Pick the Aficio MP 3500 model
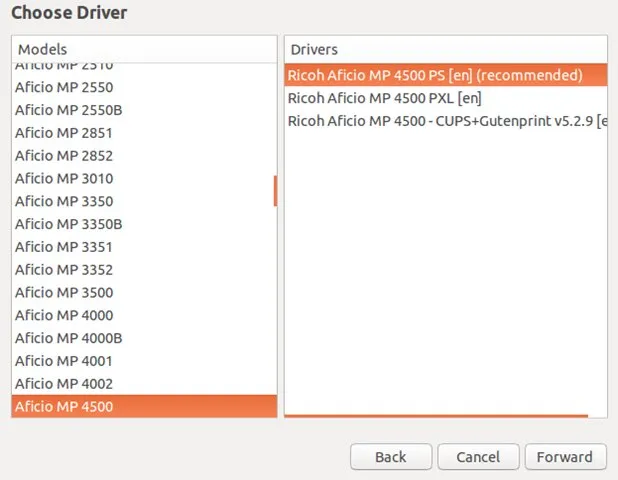This screenshot has width=618, height=480. [x=64, y=293]
